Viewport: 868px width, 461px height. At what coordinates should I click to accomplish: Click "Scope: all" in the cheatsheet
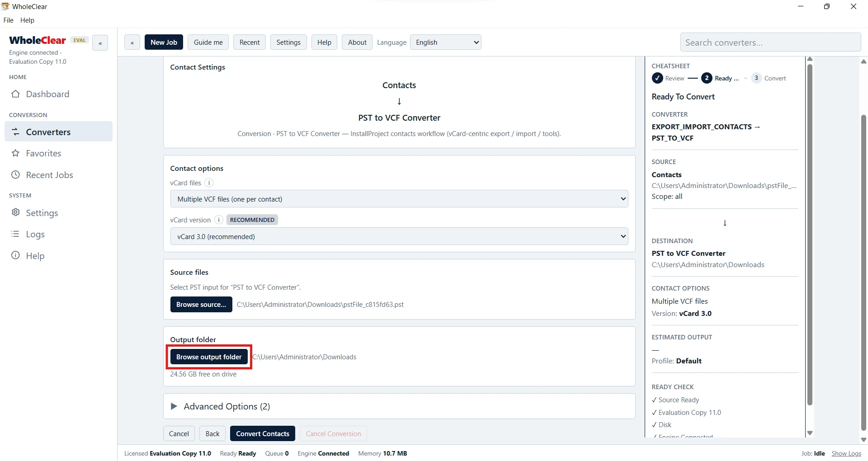pos(667,197)
